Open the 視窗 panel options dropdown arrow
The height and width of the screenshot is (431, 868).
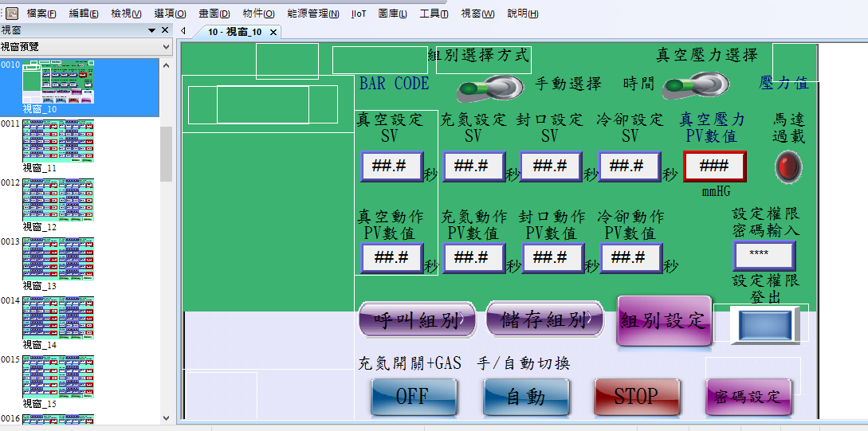coord(151,30)
